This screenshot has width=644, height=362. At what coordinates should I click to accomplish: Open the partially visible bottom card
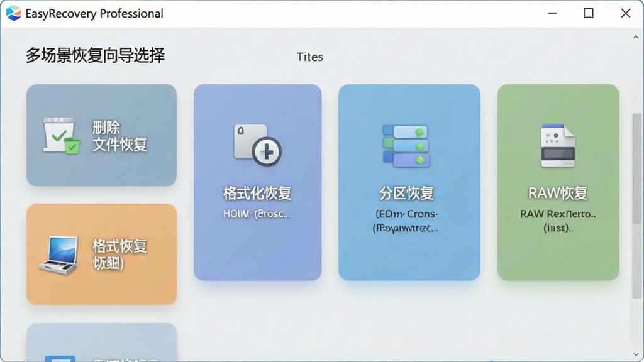click(101, 343)
